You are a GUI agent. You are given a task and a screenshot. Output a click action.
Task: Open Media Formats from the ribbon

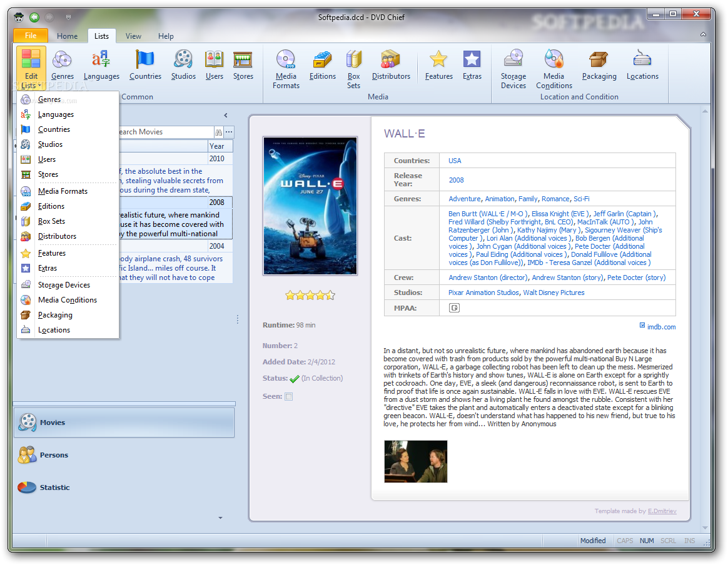click(286, 69)
